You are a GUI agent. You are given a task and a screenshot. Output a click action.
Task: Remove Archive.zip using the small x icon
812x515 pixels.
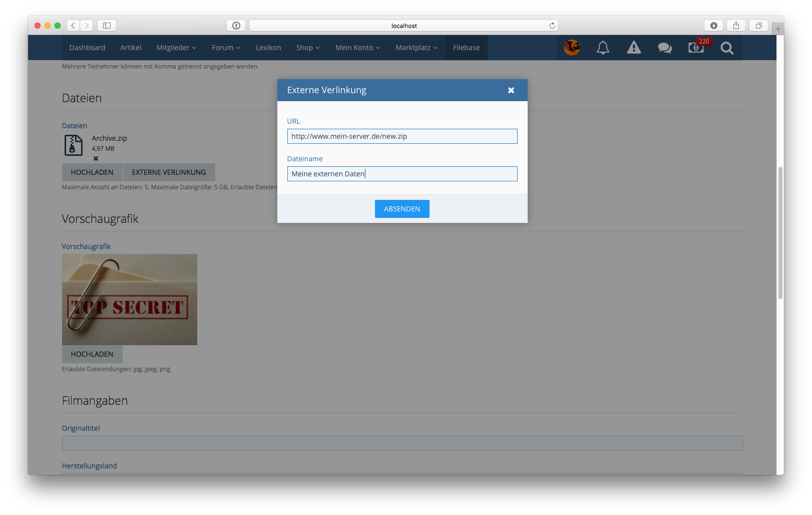pyautogui.click(x=96, y=159)
